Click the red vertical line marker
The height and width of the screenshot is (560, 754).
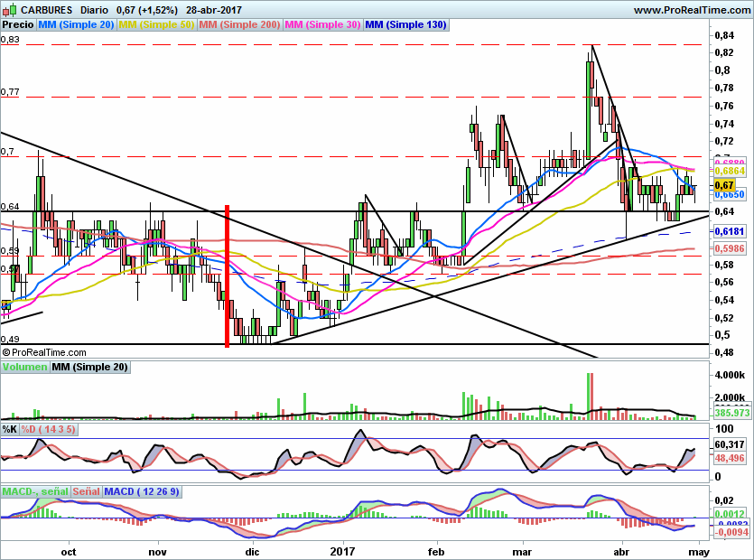(x=227, y=276)
